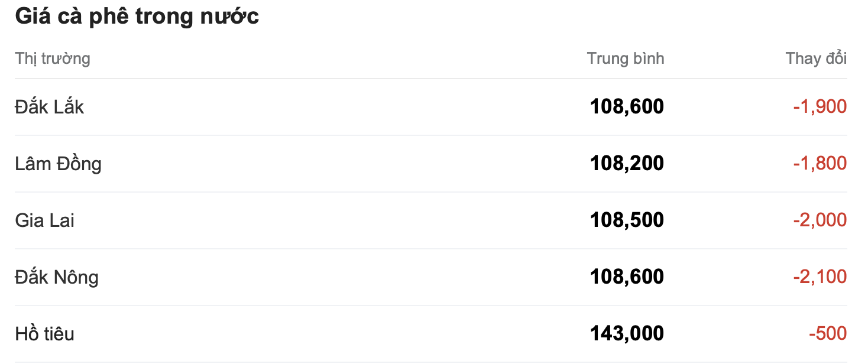Click the Thay đổi column header

816,58
